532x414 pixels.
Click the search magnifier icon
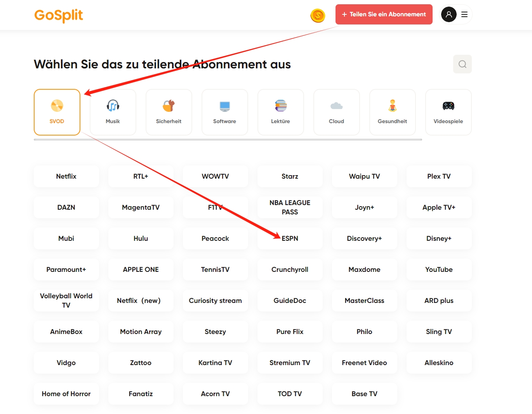[x=462, y=64]
